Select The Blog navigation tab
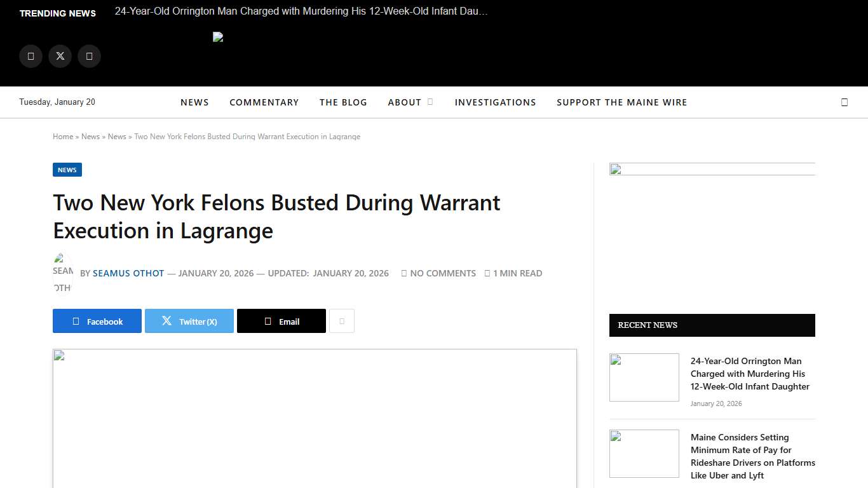 pos(343,102)
